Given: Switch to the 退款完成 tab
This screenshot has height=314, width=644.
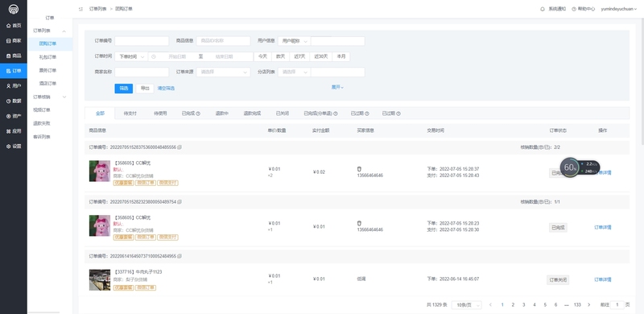Looking at the screenshot, I should [x=252, y=114].
